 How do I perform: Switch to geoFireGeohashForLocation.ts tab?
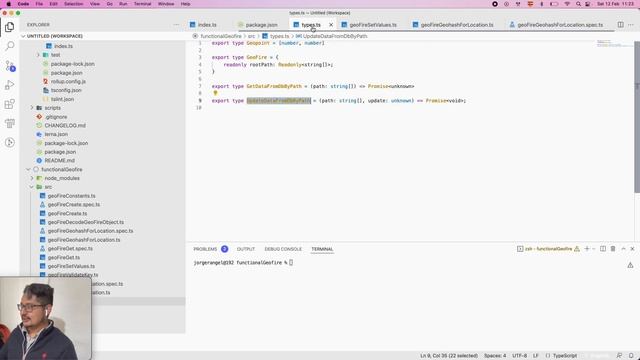pyautogui.click(x=453, y=25)
